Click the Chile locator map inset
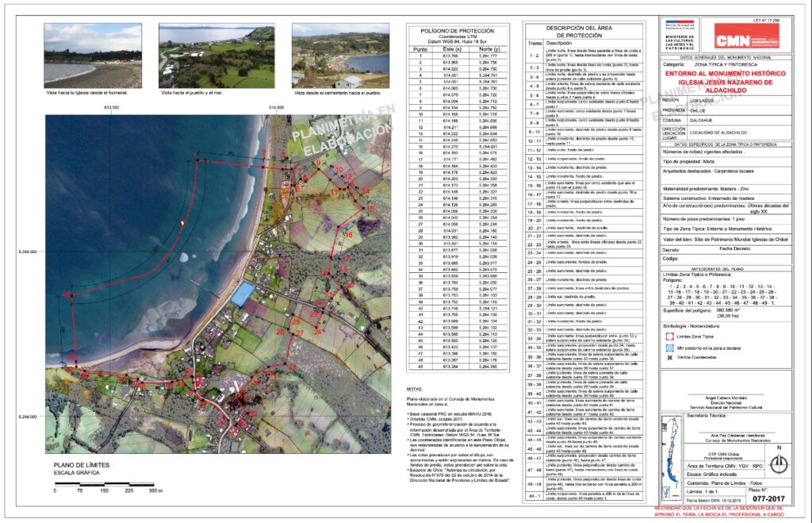The image size is (812, 523). coord(672,456)
